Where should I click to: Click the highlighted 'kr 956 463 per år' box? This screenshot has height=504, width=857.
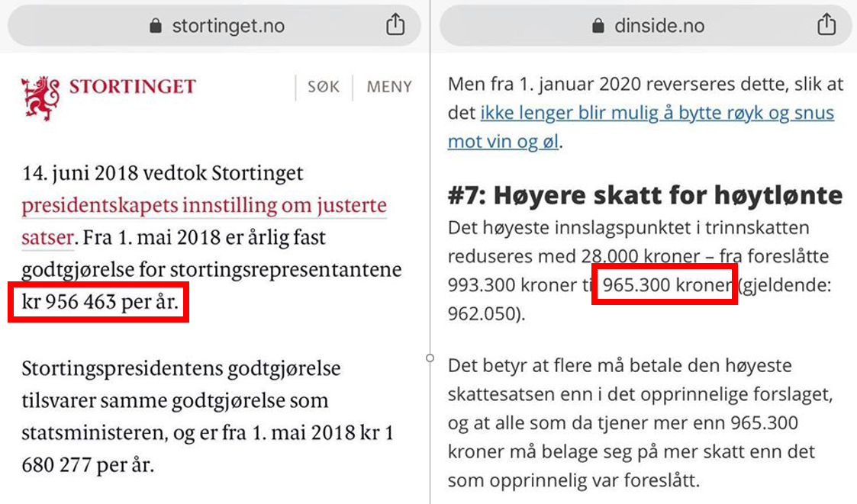[98, 302]
